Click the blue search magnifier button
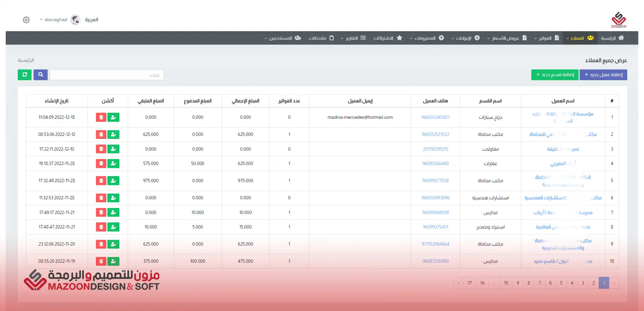 41,74
